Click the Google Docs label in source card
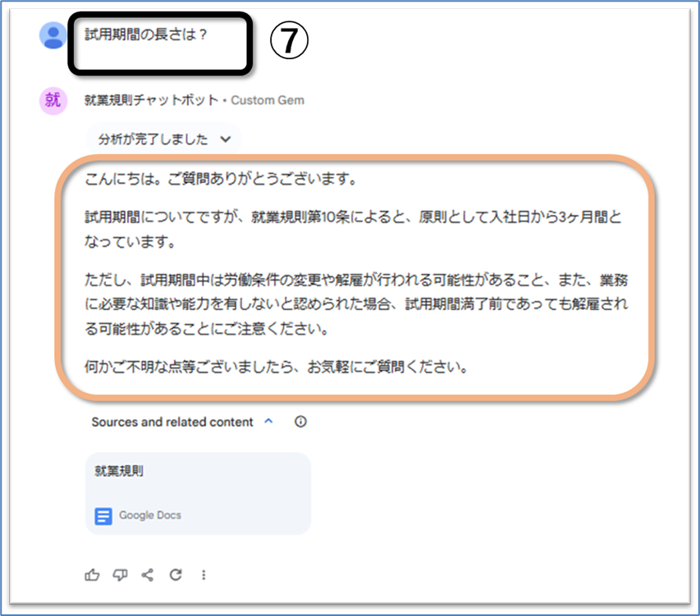This screenshot has height=616, width=700. tap(150, 515)
